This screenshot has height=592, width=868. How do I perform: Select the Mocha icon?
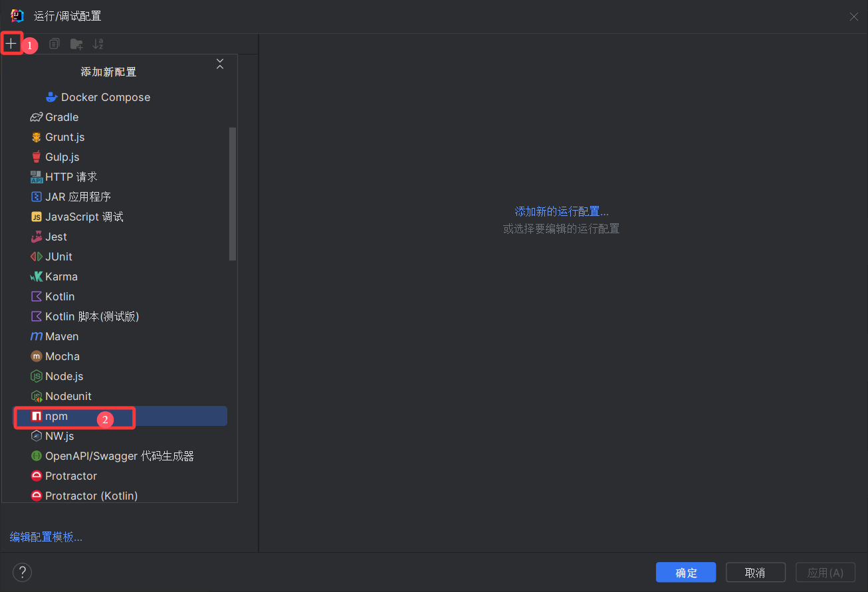click(37, 356)
